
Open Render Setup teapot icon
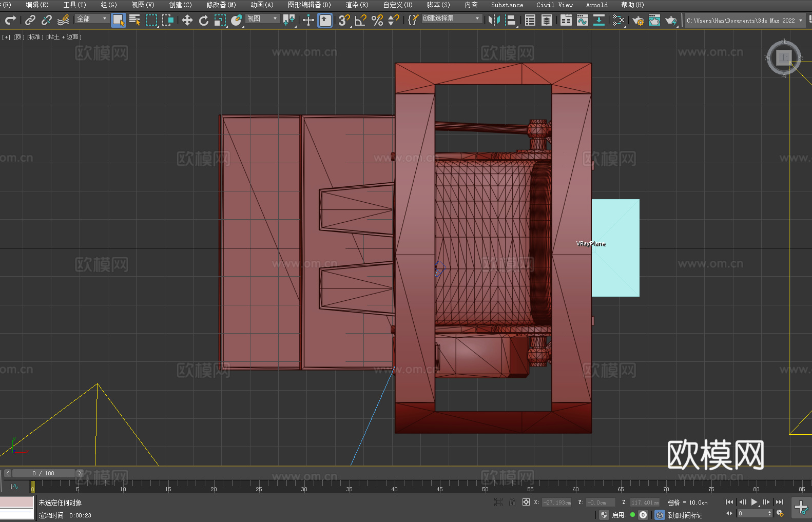(638, 20)
